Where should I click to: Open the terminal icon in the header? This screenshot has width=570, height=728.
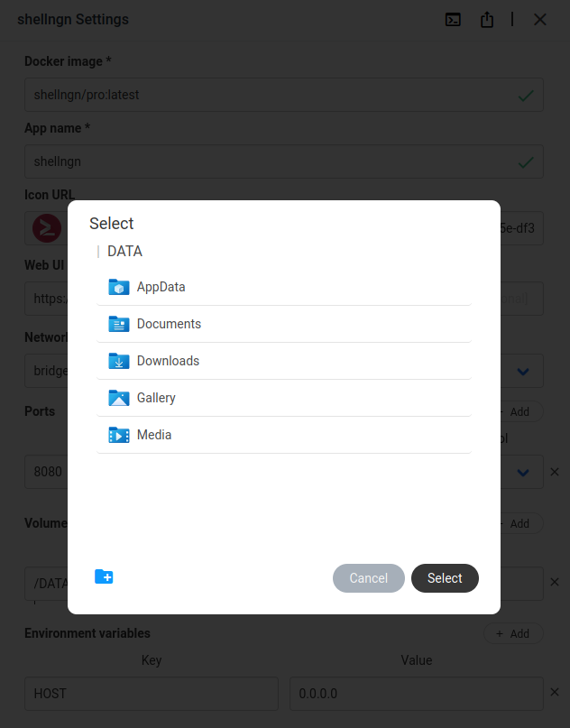pyautogui.click(x=453, y=19)
